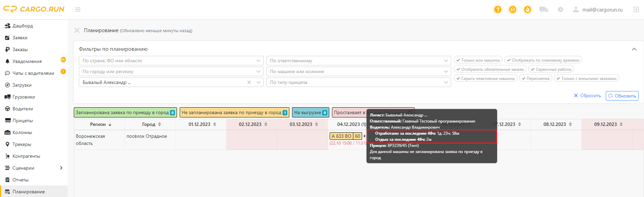Viewport: 644px width, 197px height.
Task: Open Отчеты in sidebar
Action: [x=34, y=180]
